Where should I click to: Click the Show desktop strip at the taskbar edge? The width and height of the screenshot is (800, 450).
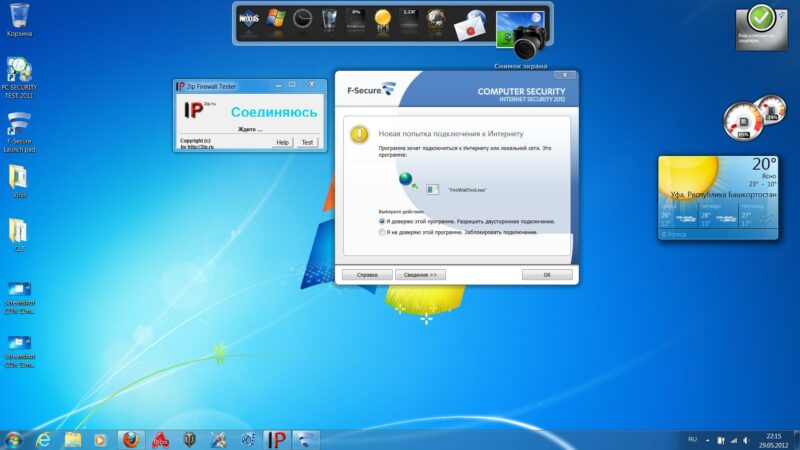pos(796,440)
